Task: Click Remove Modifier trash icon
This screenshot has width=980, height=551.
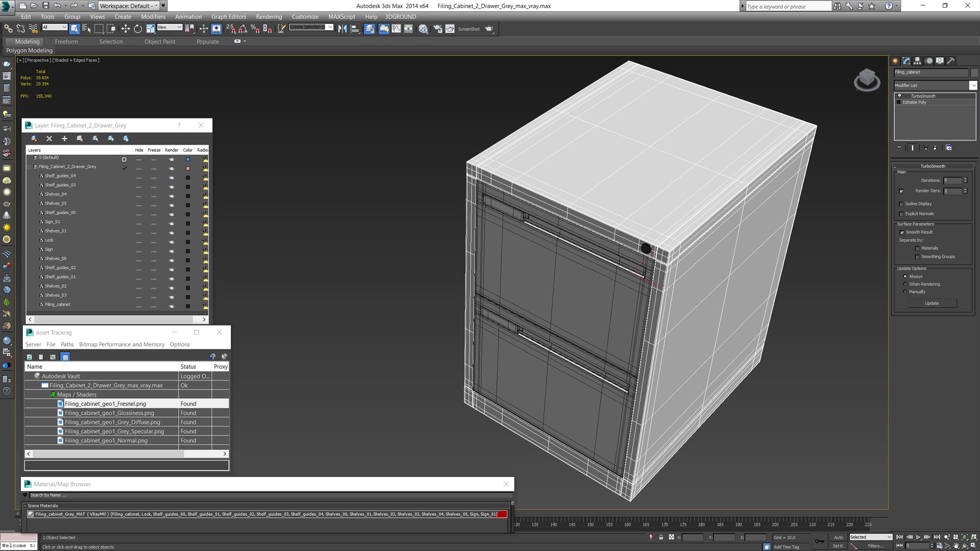Action: [935, 147]
